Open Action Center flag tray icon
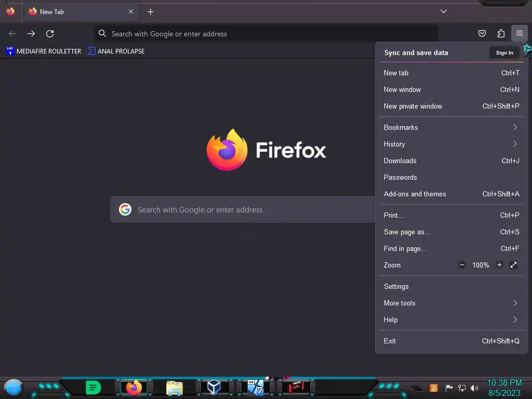The width and height of the screenshot is (532, 399). pos(449,388)
